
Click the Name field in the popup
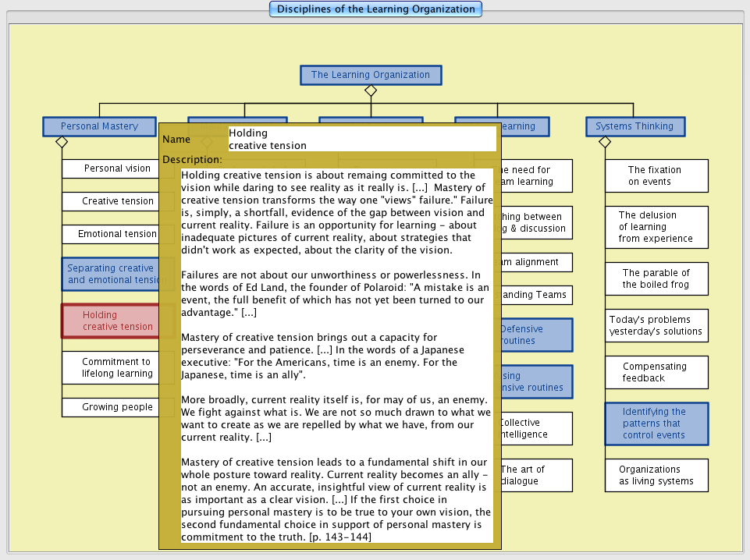pos(361,139)
